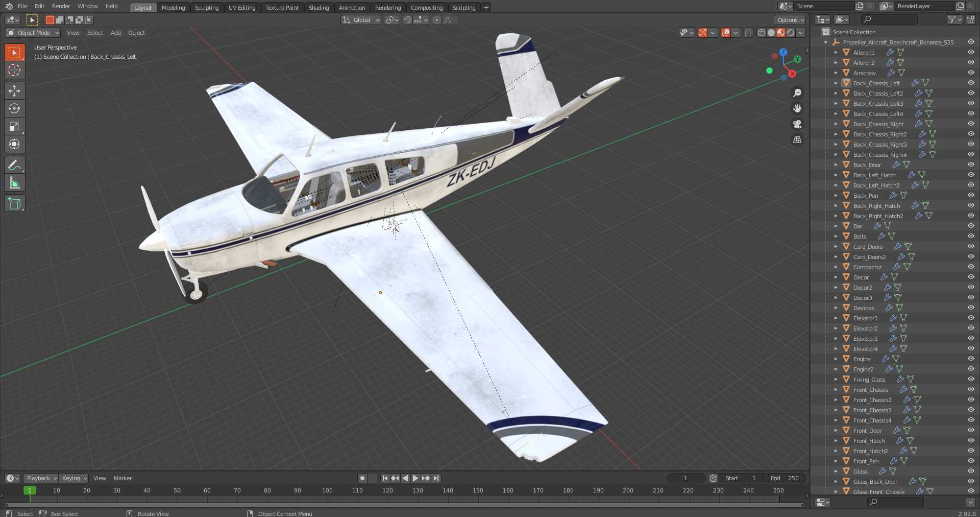Screen dimensions: 980x517
Task: Hide Engine object via eye icon
Action: pyautogui.click(x=971, y=359)
